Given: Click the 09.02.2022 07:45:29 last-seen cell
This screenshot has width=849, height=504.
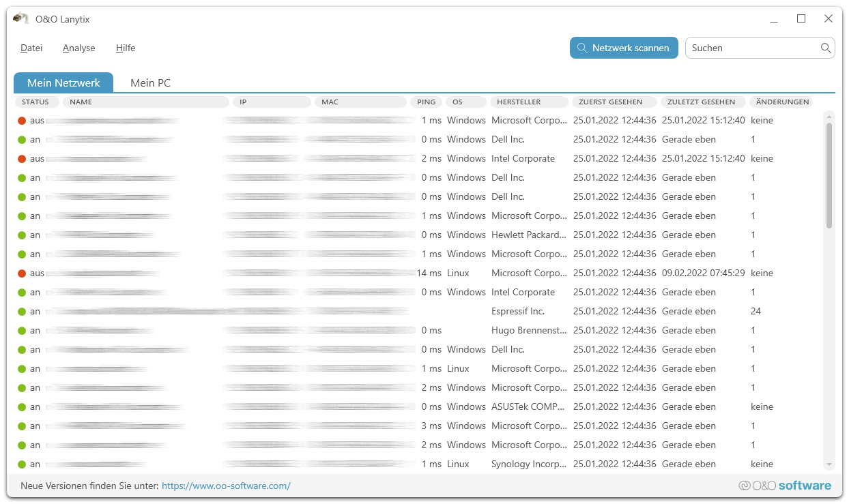Looking at the screenshot, I should [704, 273].
